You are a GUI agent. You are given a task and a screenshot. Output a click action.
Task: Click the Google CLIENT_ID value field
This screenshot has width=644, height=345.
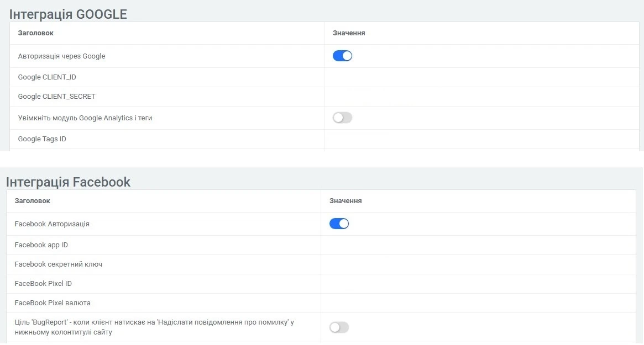click(x=442, y=77)
